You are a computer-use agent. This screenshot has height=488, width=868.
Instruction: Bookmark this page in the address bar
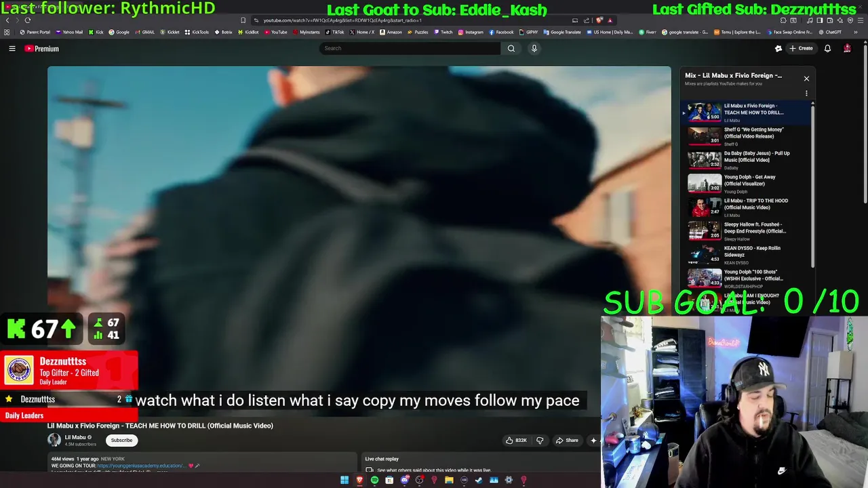pyautogui.click(x=243, y=20)
